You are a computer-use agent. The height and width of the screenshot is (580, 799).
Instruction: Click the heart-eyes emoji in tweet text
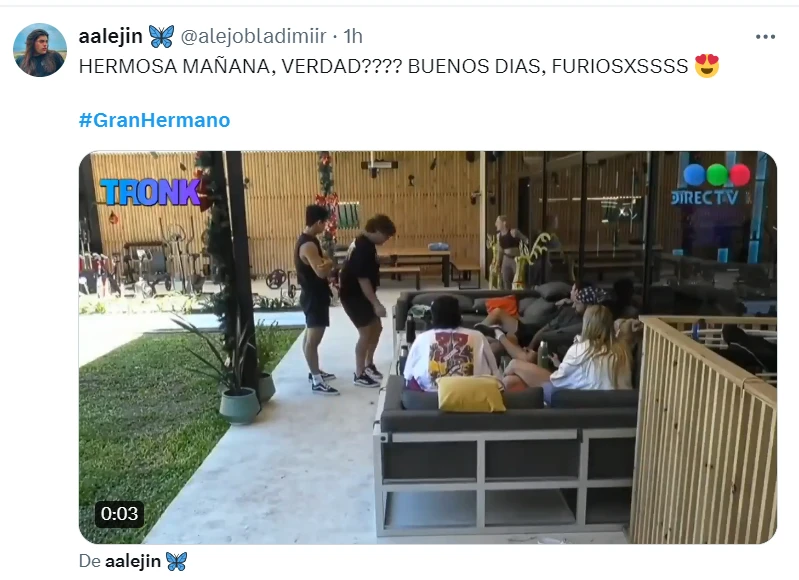[x=706, y=66]
